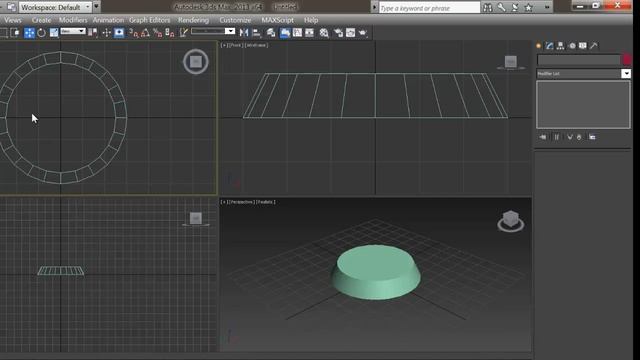The image size is (640, 360).
Task: Expand the help options arrow in title bar
Action: 547,7
